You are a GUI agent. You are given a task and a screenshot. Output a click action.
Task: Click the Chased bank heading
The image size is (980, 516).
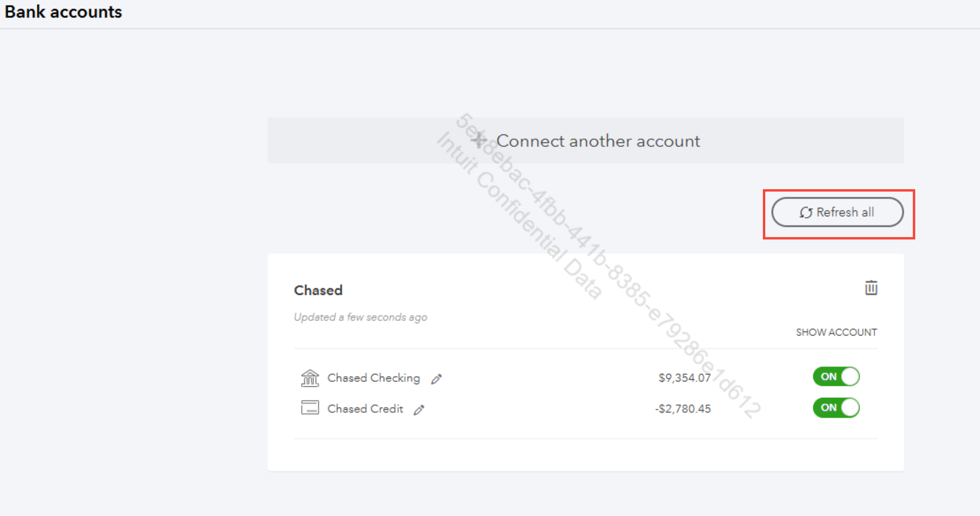pos(318,291)
